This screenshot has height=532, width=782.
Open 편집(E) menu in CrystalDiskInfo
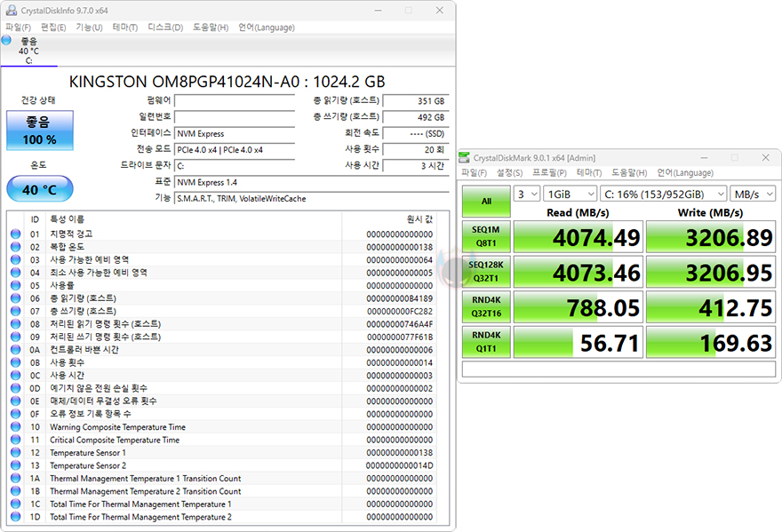click(x=53, y=28)
